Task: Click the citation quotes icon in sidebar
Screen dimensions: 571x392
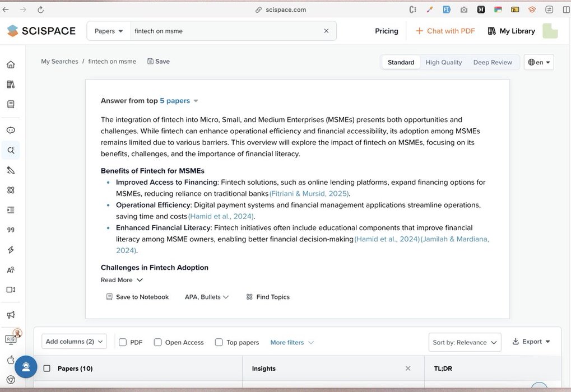Action: pyautogui.click(x=11, y=230)
